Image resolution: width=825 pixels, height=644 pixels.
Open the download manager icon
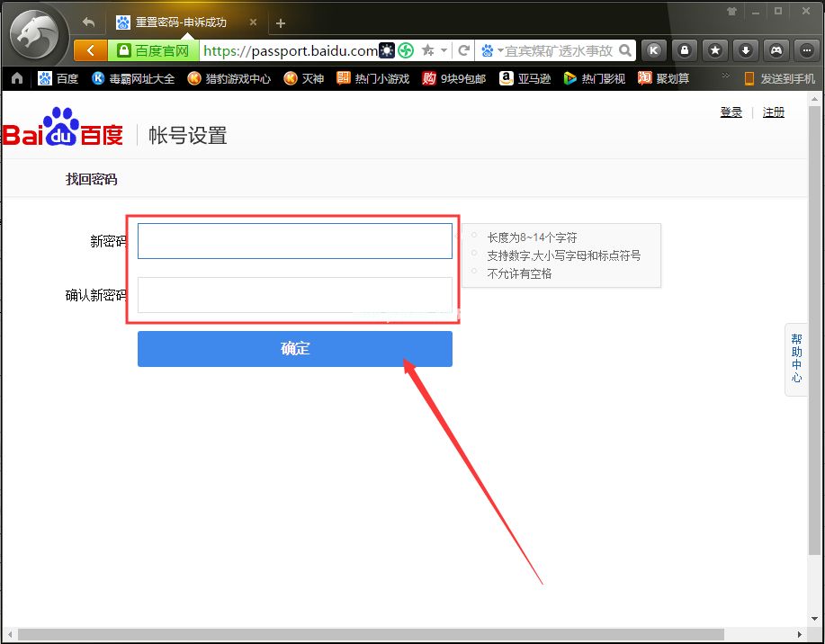tap(746, 50)
